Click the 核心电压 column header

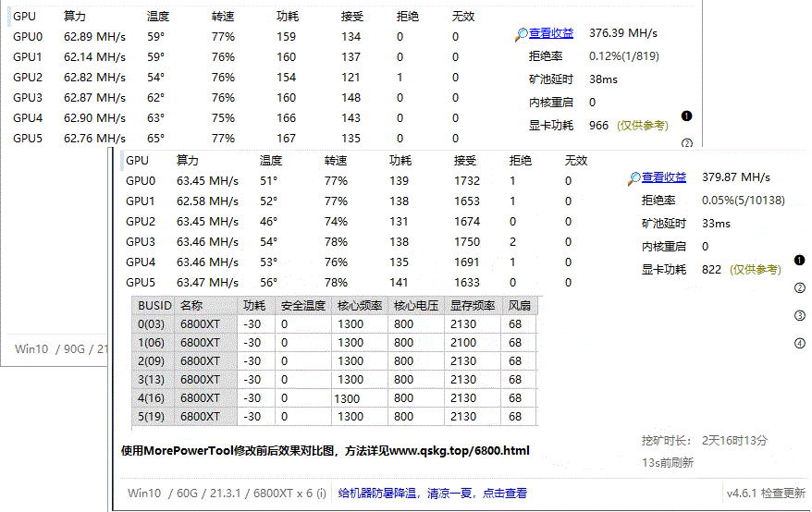(x=415, y=306)
